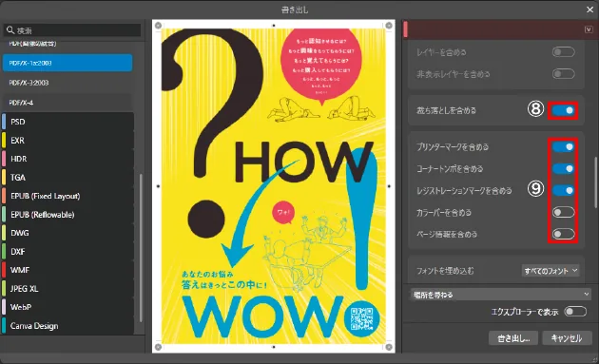Image resolution: width=599 pixels, height=364 pixels.
Task: Choose the WebP export format
Action: point(68,307)
